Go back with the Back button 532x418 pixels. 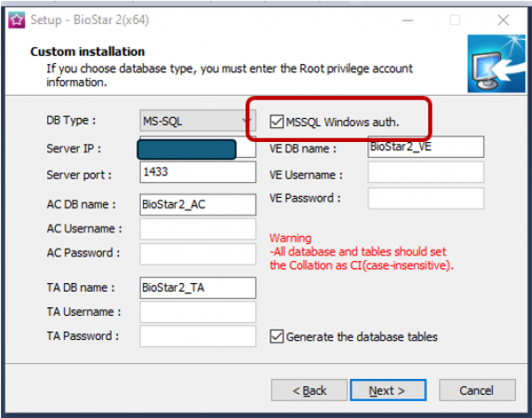[307, 390]
